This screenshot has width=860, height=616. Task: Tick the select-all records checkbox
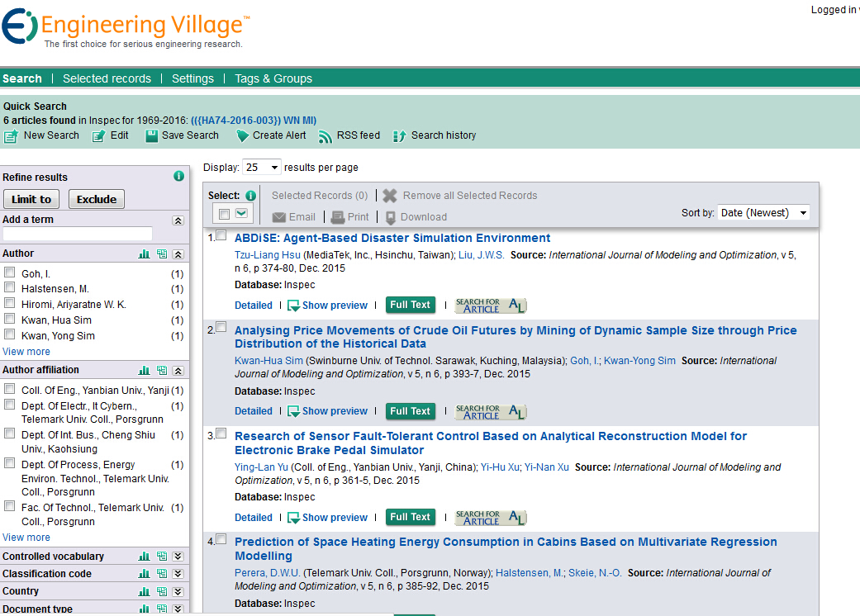point(224,214)
